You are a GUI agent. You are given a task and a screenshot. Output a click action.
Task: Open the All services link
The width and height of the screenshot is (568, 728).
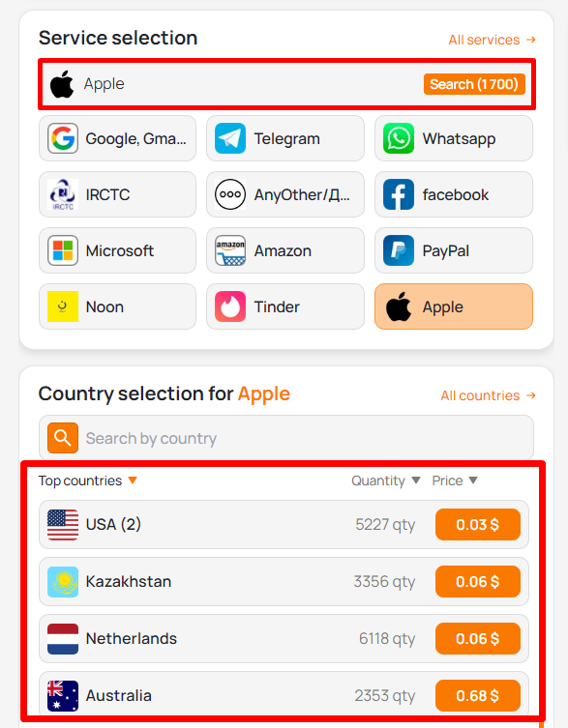[492, 40]
